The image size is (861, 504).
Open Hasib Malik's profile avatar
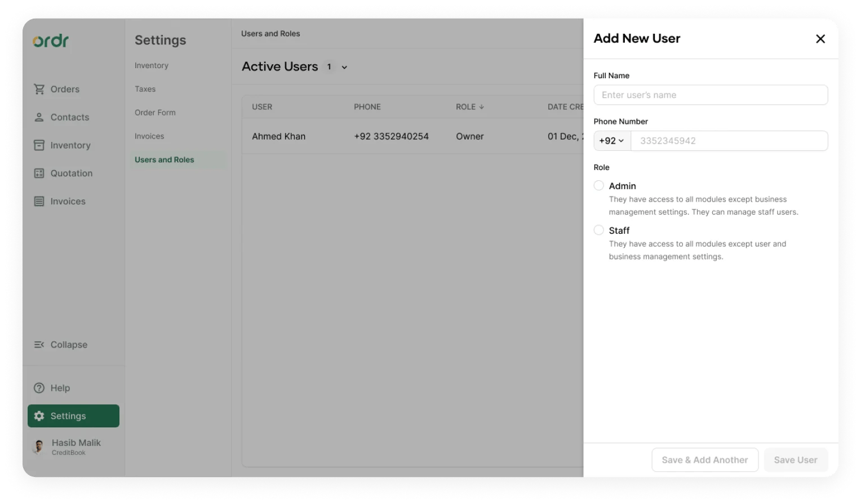click(x=38, y=446)
